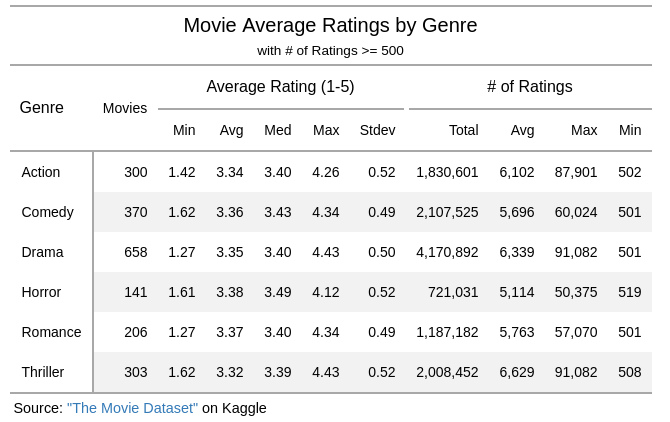Select the Action genre row label
Image resolution: width=670 pixels, height=422 pixels.
point(41,172)
